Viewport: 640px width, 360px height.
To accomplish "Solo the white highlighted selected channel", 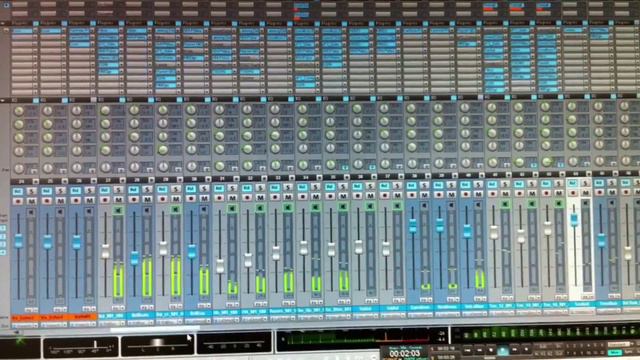I will click(x=585, y=183).
